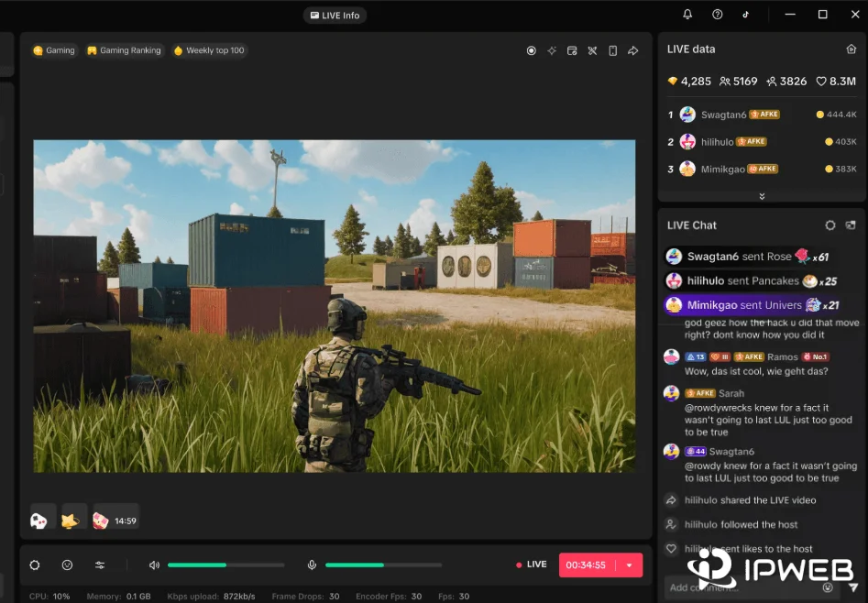Click the red 00:34:55 stream timer button

click(587, 565)
